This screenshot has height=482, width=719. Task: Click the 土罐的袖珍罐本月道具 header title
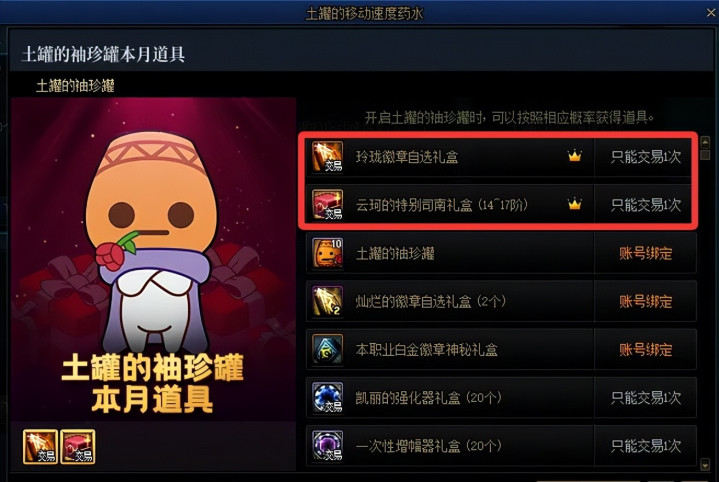[x=103, y=54]
